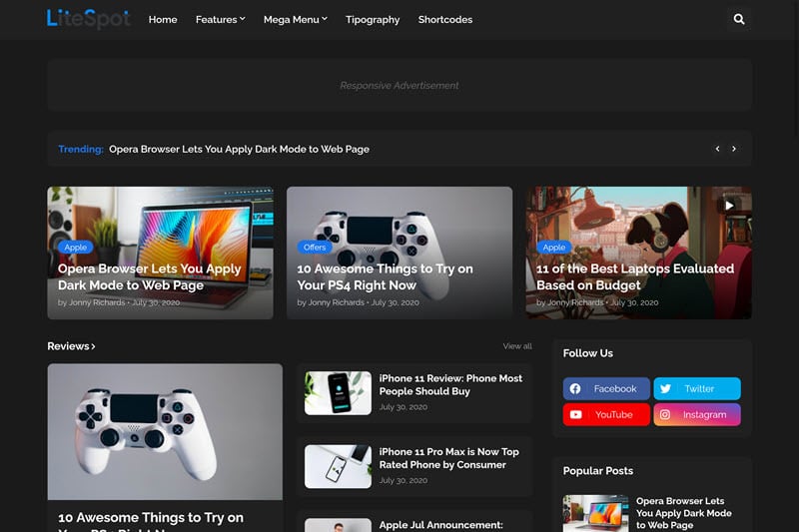Click iPhone 11 Pro Max thumbnail image

pyautogui.click(x=338, y=466)
